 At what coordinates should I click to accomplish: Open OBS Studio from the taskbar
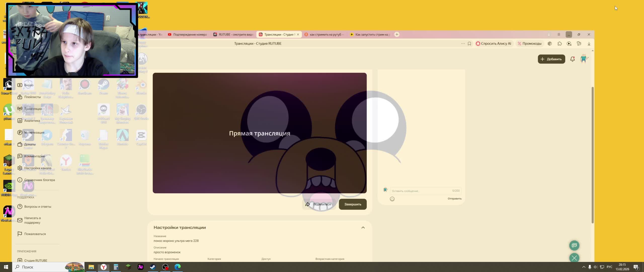165,267
